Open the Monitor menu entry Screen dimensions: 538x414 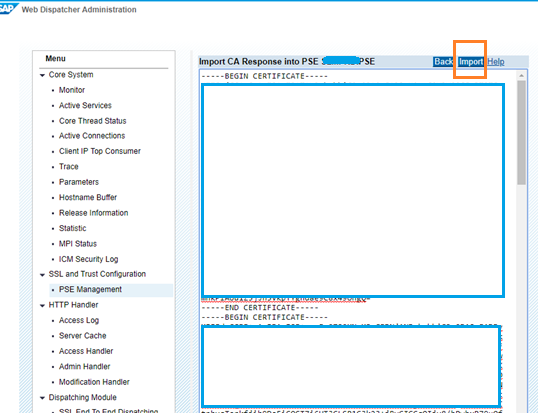pos(72,90)
